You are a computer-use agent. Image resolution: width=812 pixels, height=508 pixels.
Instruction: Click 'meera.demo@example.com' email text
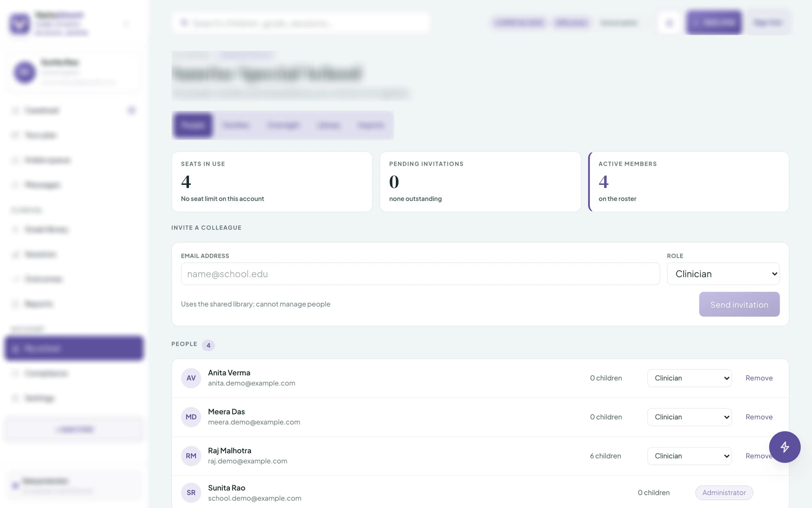click(x=254, y=422)
